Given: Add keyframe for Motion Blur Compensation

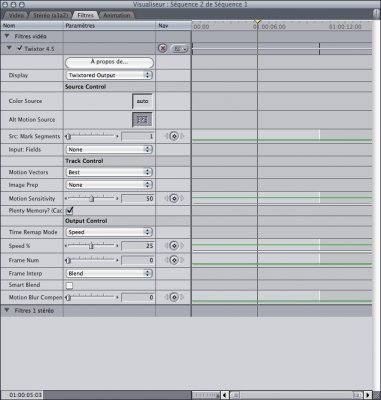Looking at the screenshot, I should click(174, 297).
